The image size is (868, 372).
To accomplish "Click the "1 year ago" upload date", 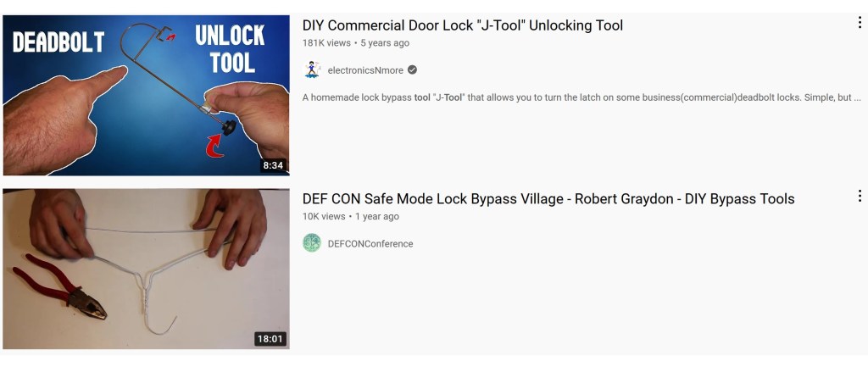I will tap(377, 216).
